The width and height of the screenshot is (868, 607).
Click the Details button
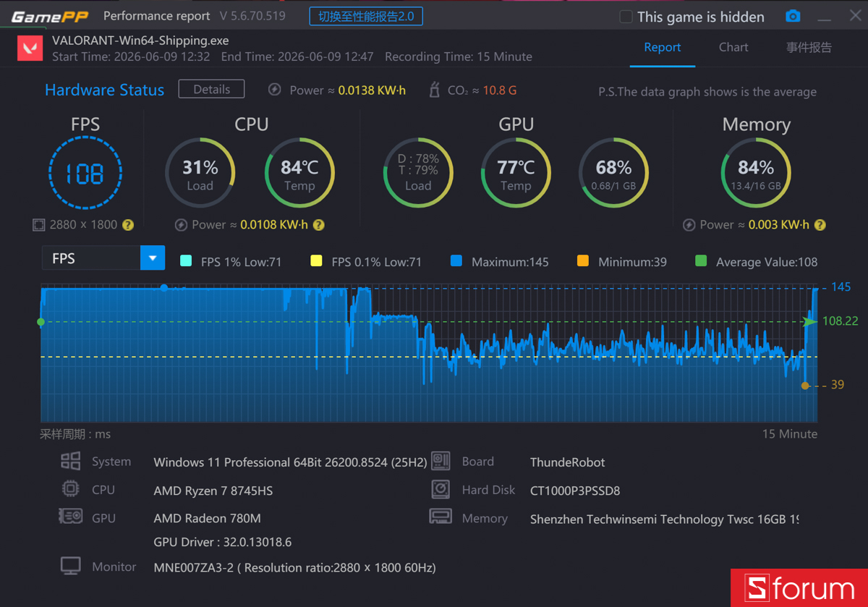pyautogui.click(x=211, y=89)
